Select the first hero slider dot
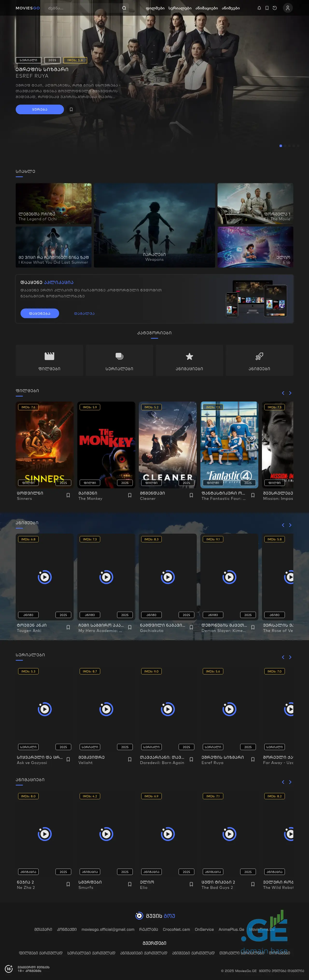309x980 pixels. coord(281,146)
